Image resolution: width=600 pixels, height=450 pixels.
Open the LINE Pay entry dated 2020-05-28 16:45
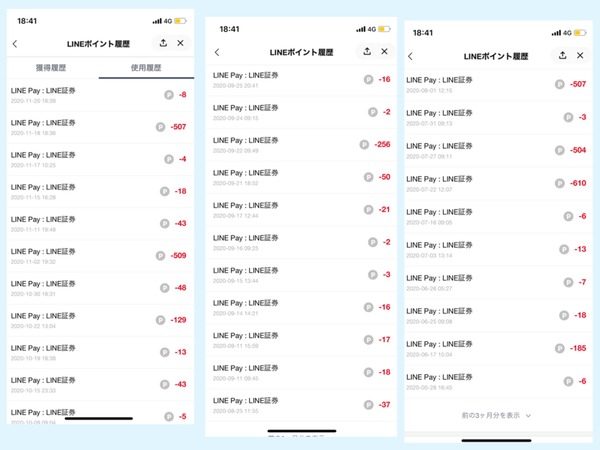tap(498, 381)
